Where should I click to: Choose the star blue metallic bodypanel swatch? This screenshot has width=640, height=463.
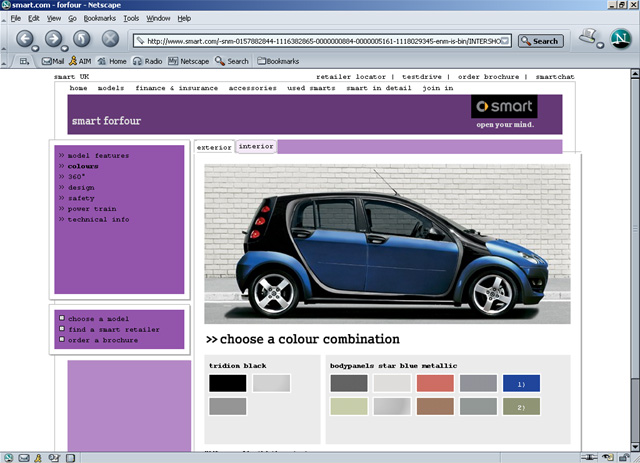tap(521, 383)
